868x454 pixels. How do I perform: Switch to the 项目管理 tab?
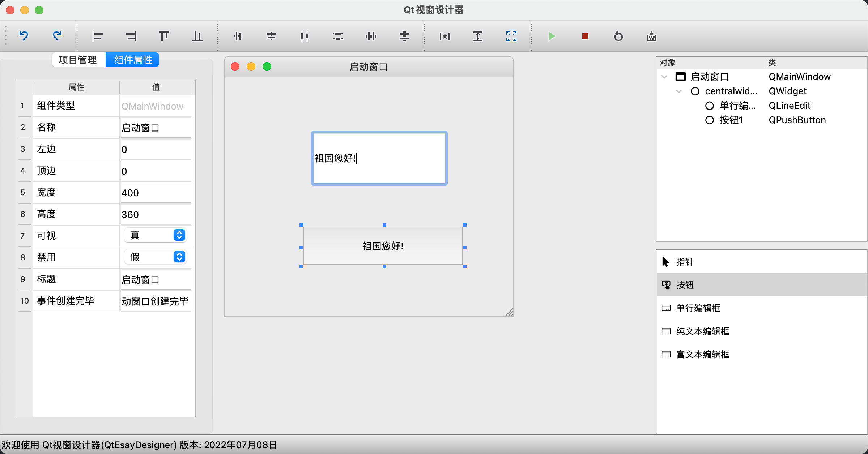click(78, 60)
